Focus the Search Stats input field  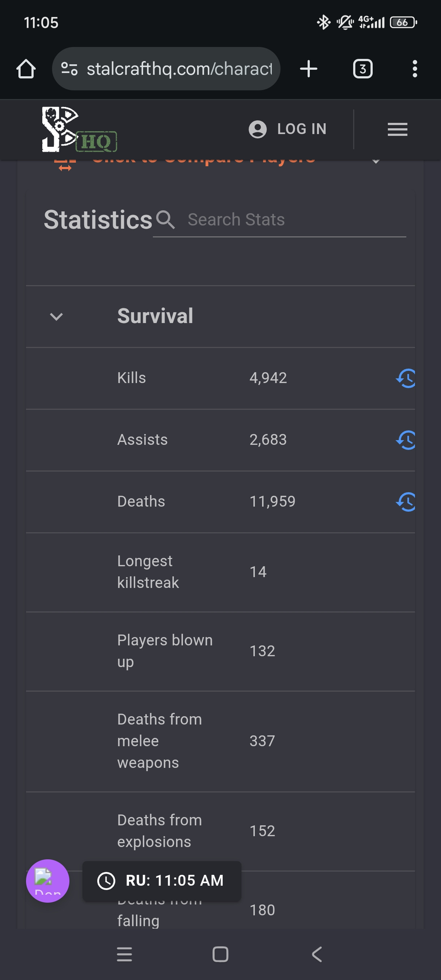[279, 220]
